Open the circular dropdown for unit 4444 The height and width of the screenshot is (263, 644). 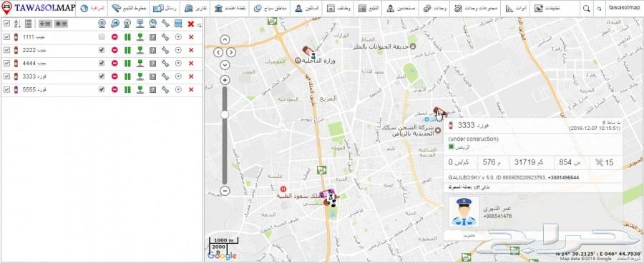tap(178, 63)
